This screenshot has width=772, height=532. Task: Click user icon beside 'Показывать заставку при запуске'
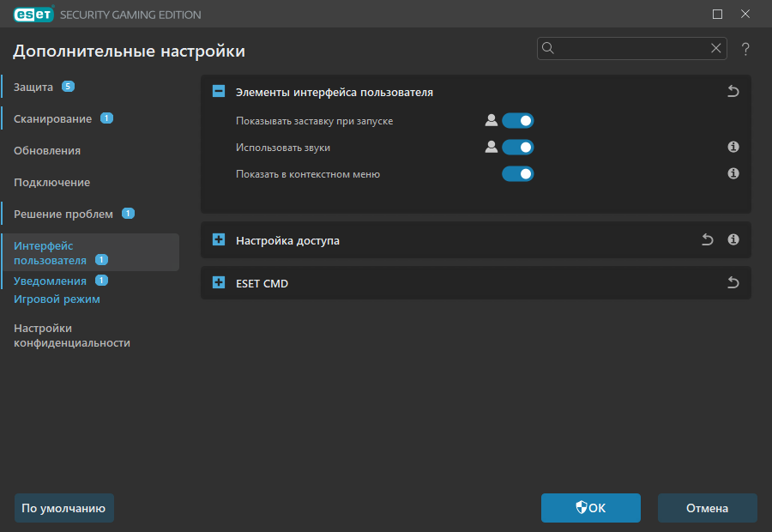491,121
